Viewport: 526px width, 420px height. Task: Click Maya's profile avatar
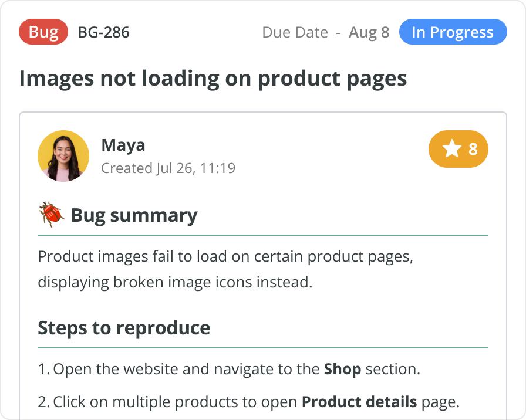click(x=63, y=156)
